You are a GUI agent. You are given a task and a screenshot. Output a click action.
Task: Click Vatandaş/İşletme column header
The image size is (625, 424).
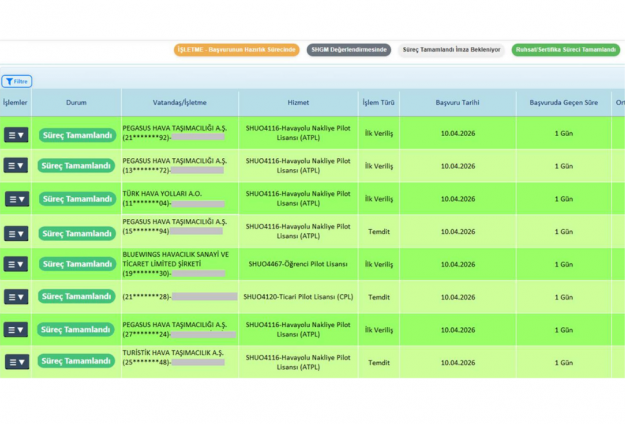point(179,102)
